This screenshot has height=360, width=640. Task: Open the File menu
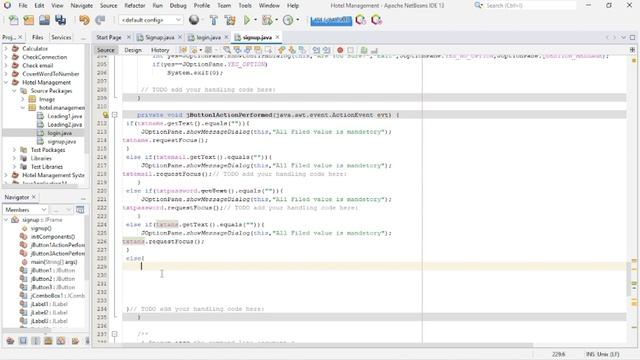point(23,6)
